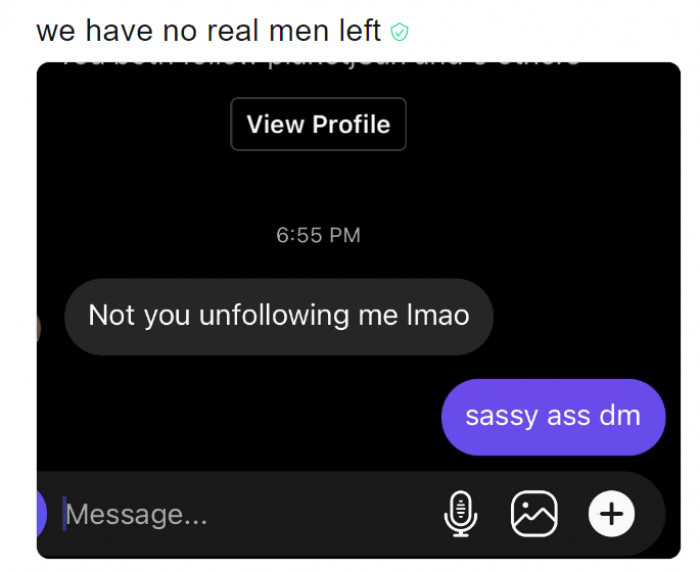Click the cut-off mutual followers text above View Profile
The width and height of the screenshot is (700, 572).
[x=318, y=64]
